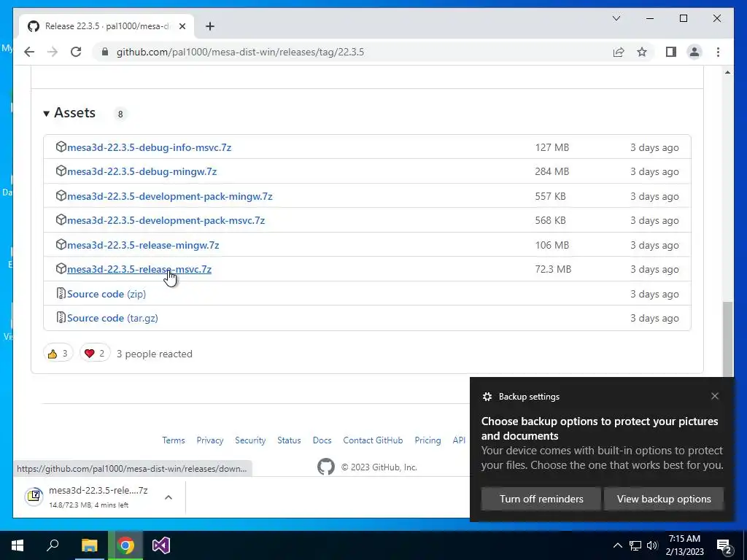Click package icon beside debug-info-msvc.7z

pyautogui.click(x=61, y=147)
